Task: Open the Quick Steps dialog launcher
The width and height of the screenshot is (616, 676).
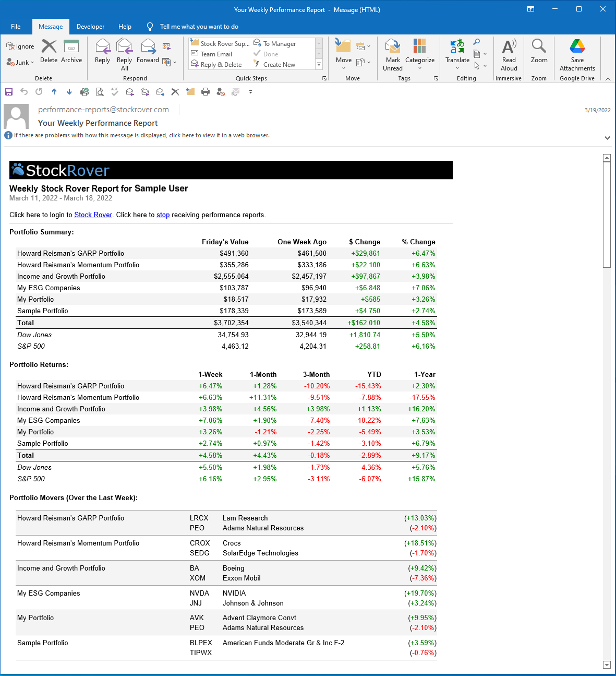Action: 324,78
